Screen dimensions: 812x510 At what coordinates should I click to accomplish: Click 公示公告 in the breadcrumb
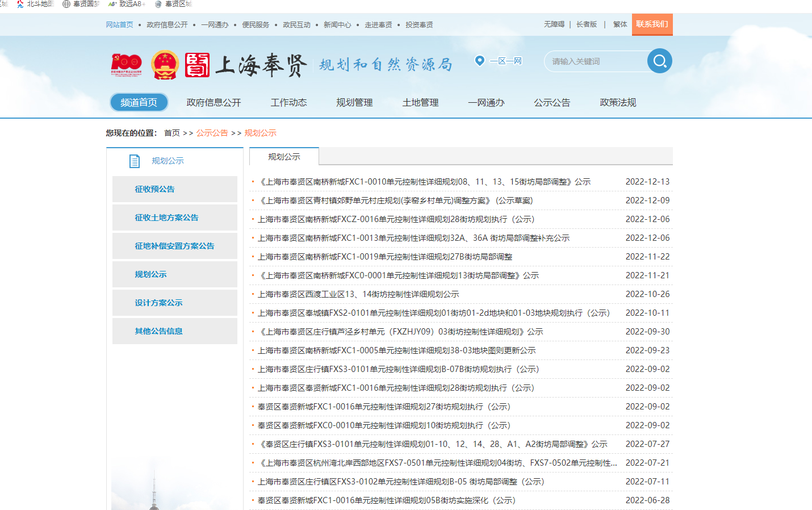[212, 133]
